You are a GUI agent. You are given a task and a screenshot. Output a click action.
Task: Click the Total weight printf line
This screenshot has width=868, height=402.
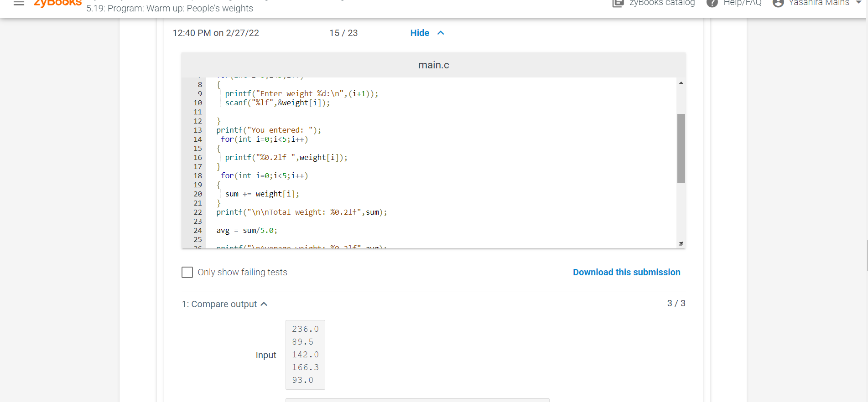point(301,212)
